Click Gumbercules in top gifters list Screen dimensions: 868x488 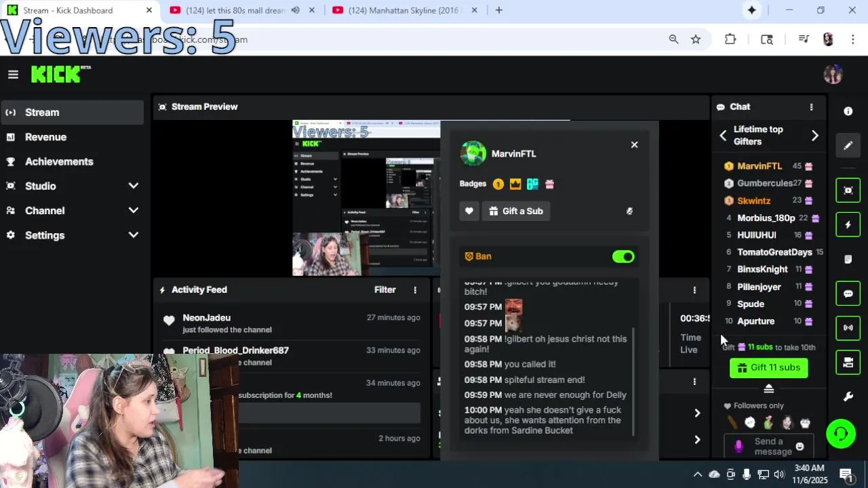[x=764, y=183]
